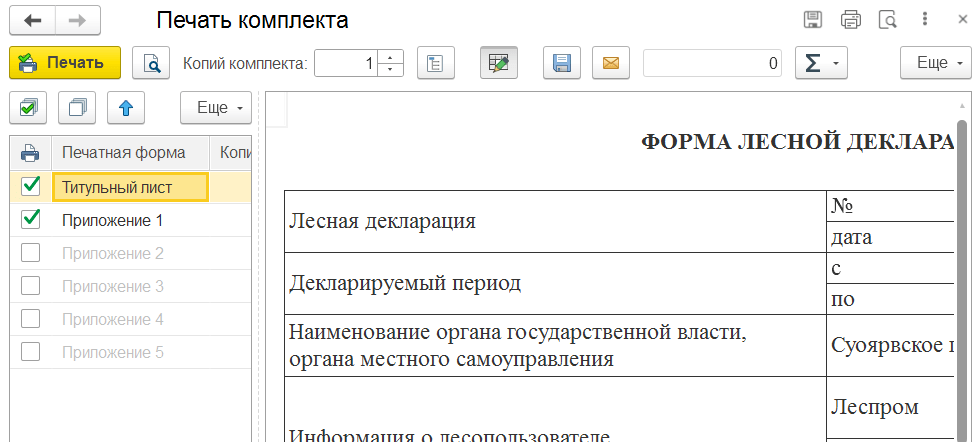This screenshot has height=442, width=979.
Task: Open the three-dot menu in the title bar
Action: click(x=925, y=20)
